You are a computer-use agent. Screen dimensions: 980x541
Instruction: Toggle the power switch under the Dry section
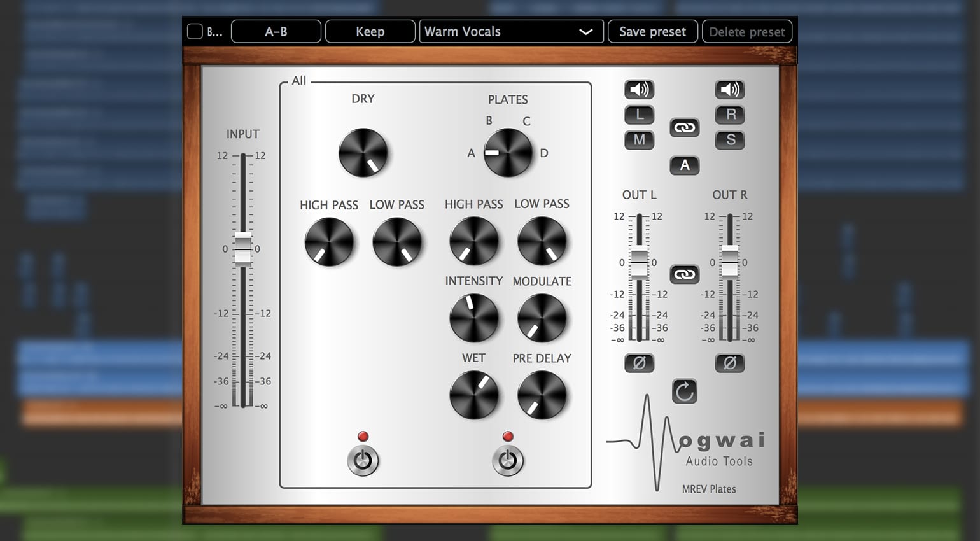coord(363,461)
